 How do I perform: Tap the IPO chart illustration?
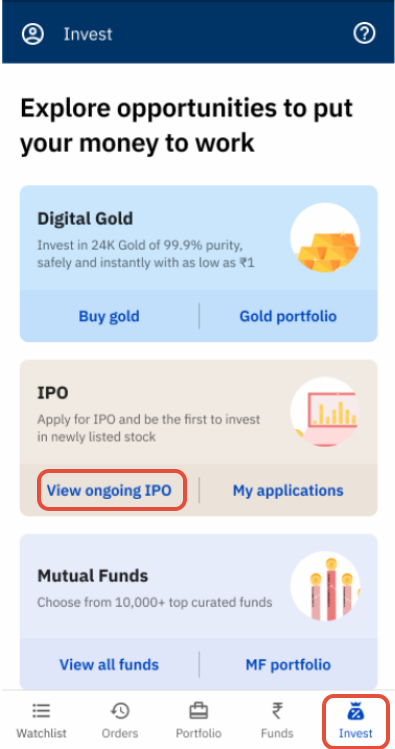pos(325,412)
